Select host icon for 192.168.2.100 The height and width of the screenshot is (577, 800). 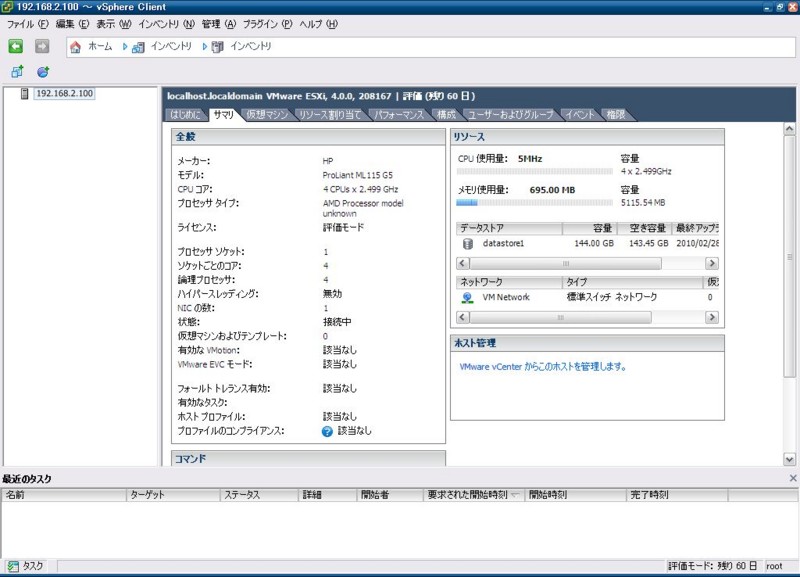[24, 93]
